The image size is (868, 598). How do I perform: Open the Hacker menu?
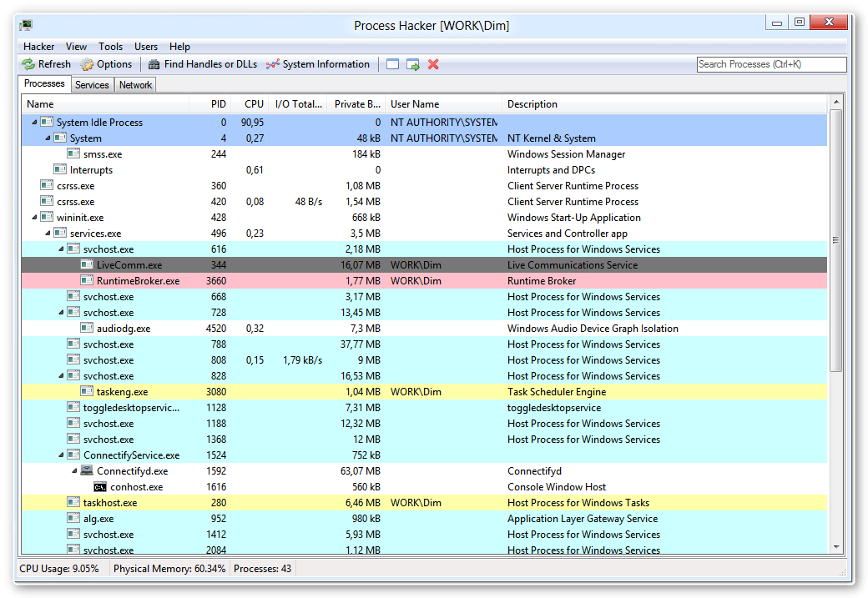pyautogui.click(x=38, y=47)
